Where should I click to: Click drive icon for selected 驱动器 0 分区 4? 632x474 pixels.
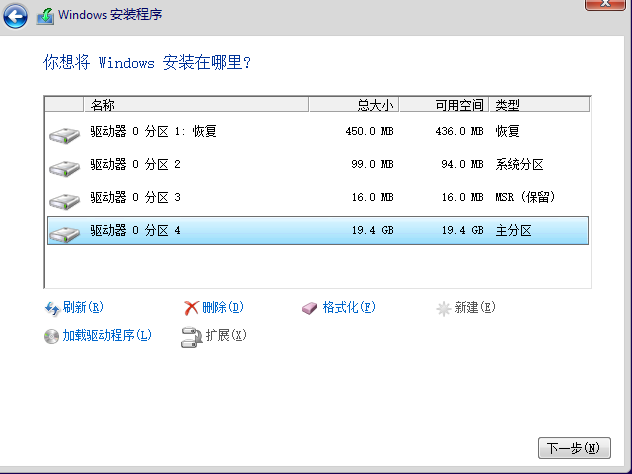tap(64, 234)
